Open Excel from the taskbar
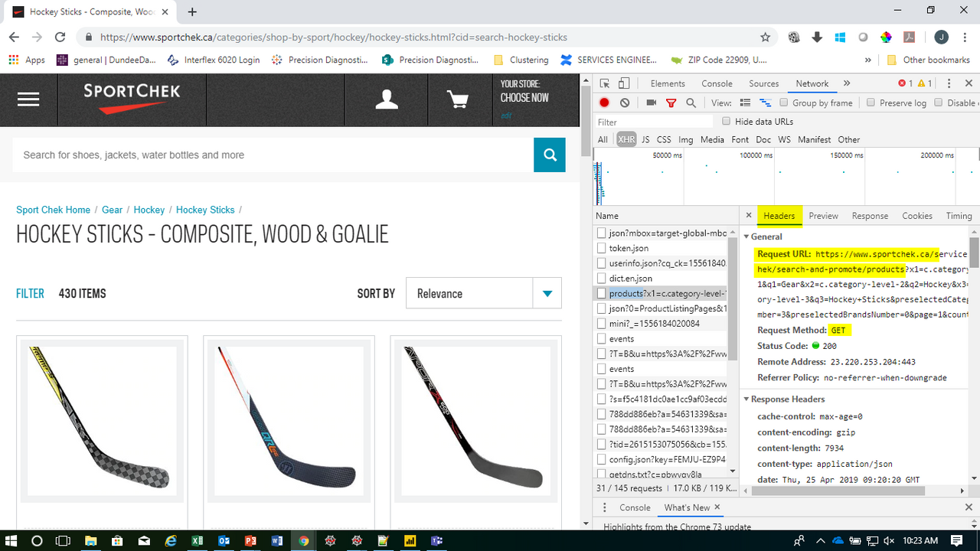Viewport: 980px width, 551px height. [x=198, y=540]
